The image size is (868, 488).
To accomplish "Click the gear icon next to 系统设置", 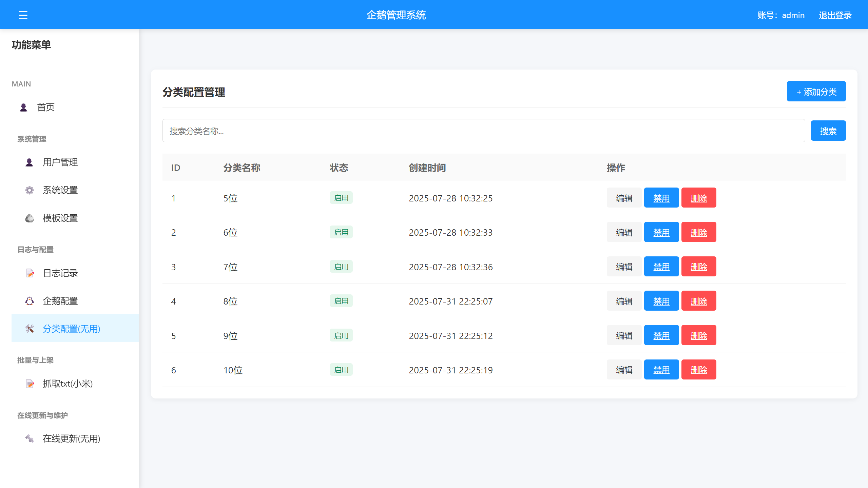I will 30,190.
